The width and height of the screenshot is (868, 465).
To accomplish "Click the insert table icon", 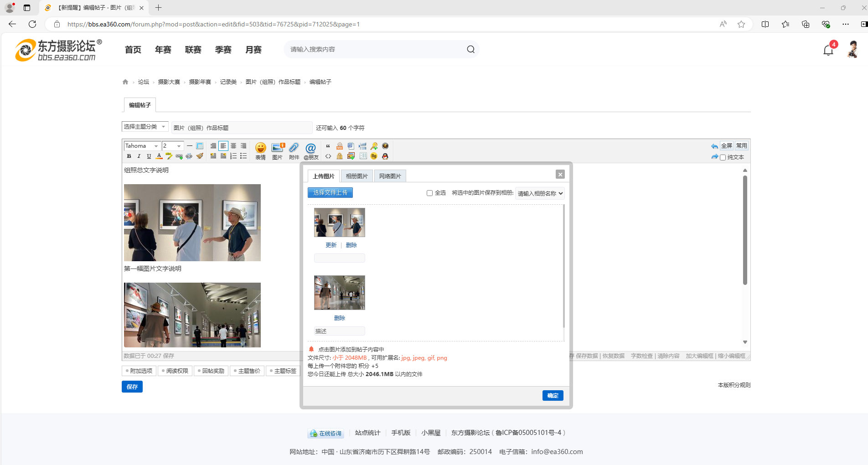I will [200, 146].
